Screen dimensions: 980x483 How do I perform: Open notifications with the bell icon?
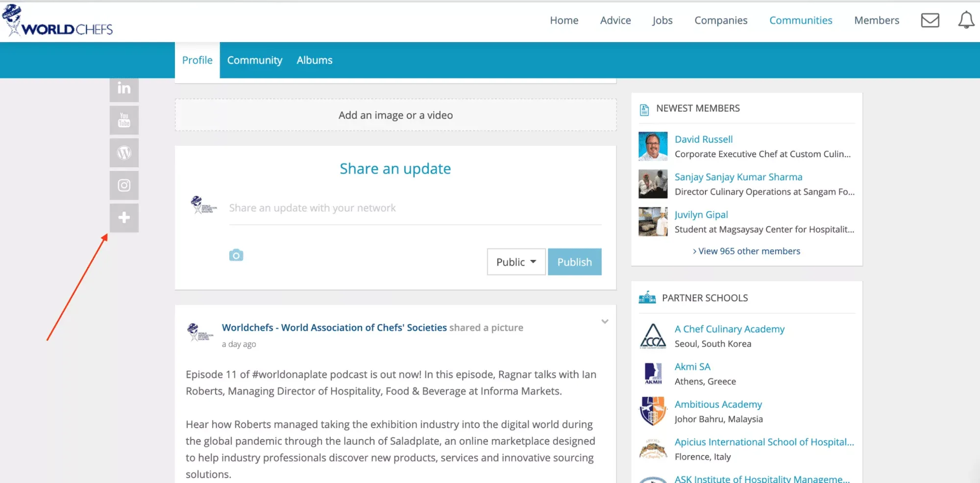pyautogui.click(x=966, y=21)
